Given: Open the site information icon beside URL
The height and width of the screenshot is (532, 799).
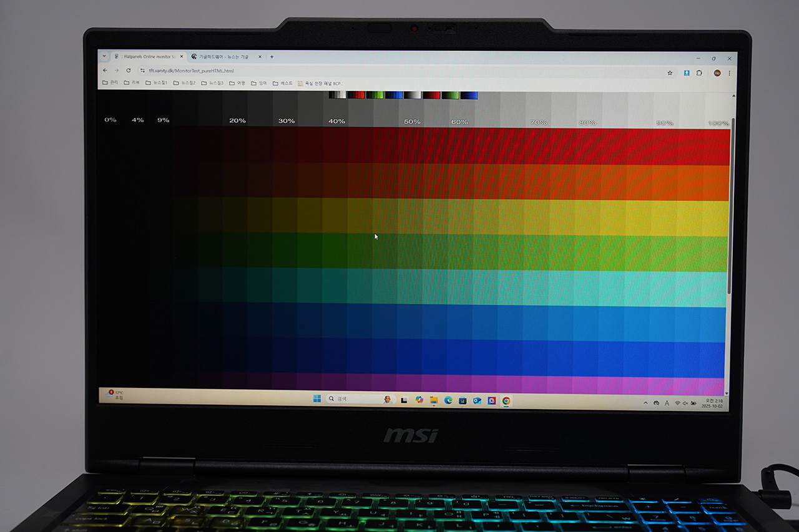Looking at the screenshot, I should pos(142,70).
